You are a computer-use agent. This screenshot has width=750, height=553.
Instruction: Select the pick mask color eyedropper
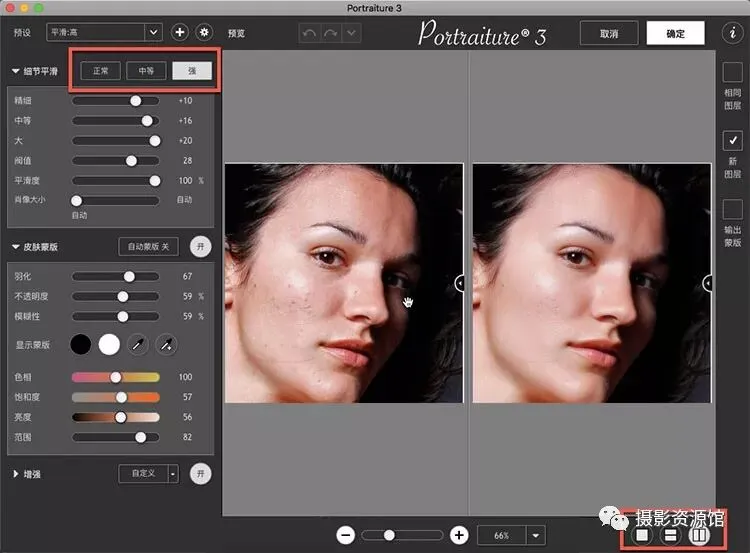(138, 344)
